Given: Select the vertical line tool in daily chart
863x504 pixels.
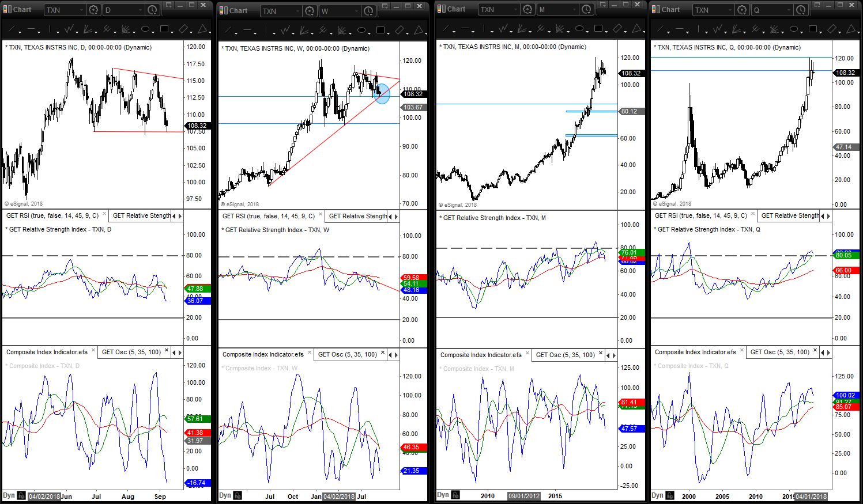Looking at the screenshot, I should (x=51, y=29).
